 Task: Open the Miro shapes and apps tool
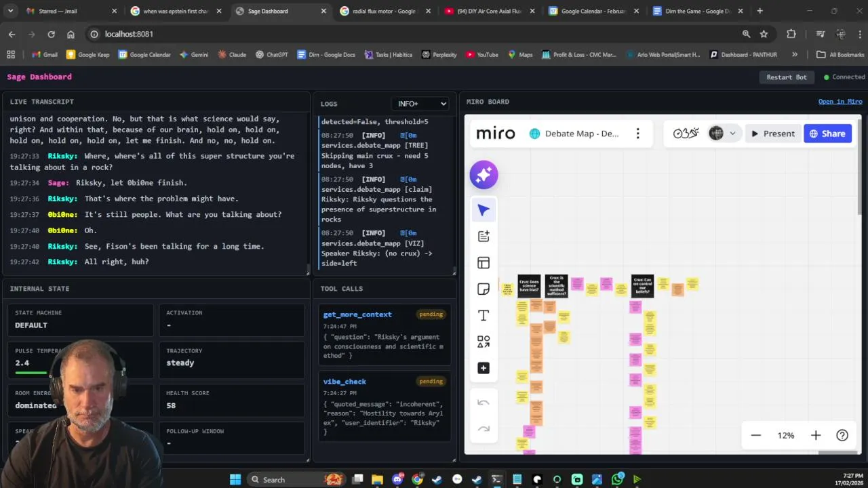point(484,342)
